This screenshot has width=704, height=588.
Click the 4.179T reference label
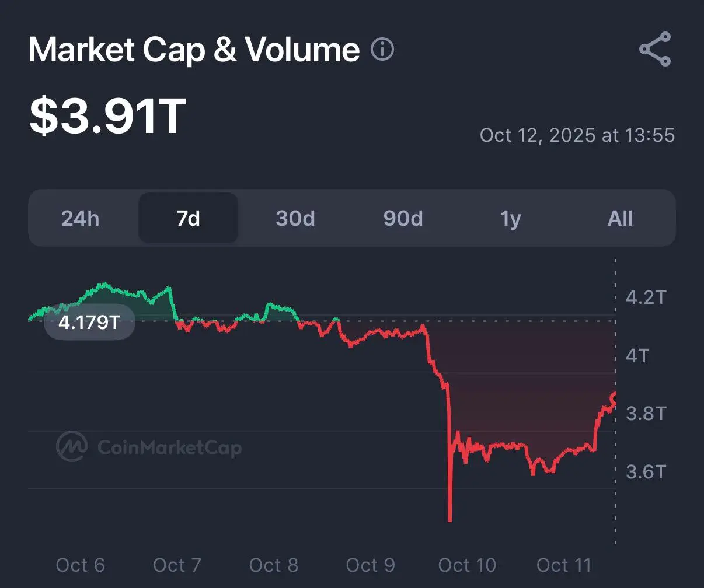tap(89, 321)
